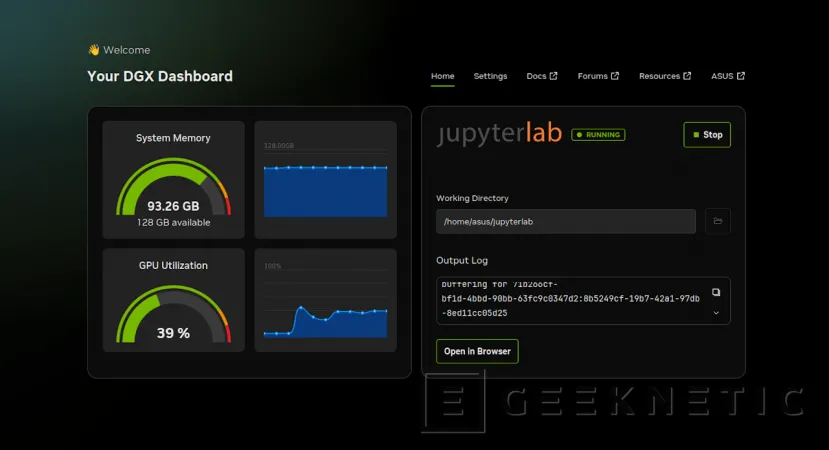Open the Resources external link
The width and height of the screenshot is (829, 450).
point(665,76)
